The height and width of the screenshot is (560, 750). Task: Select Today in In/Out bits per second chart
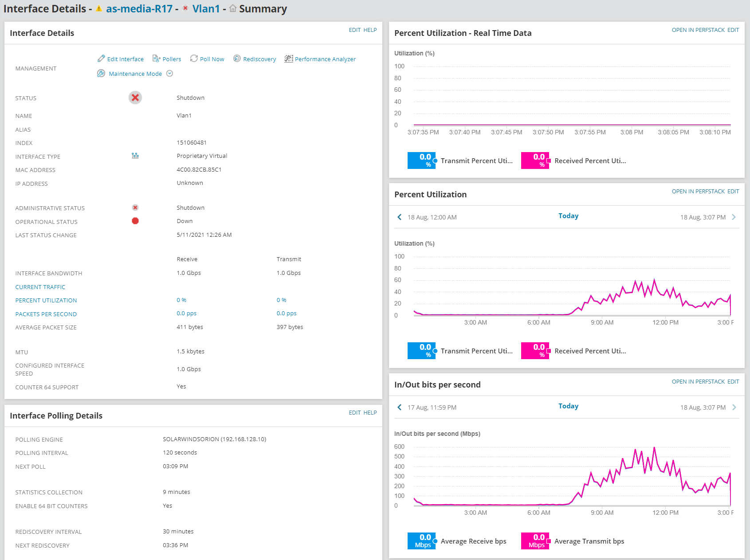tap(568, 406)
